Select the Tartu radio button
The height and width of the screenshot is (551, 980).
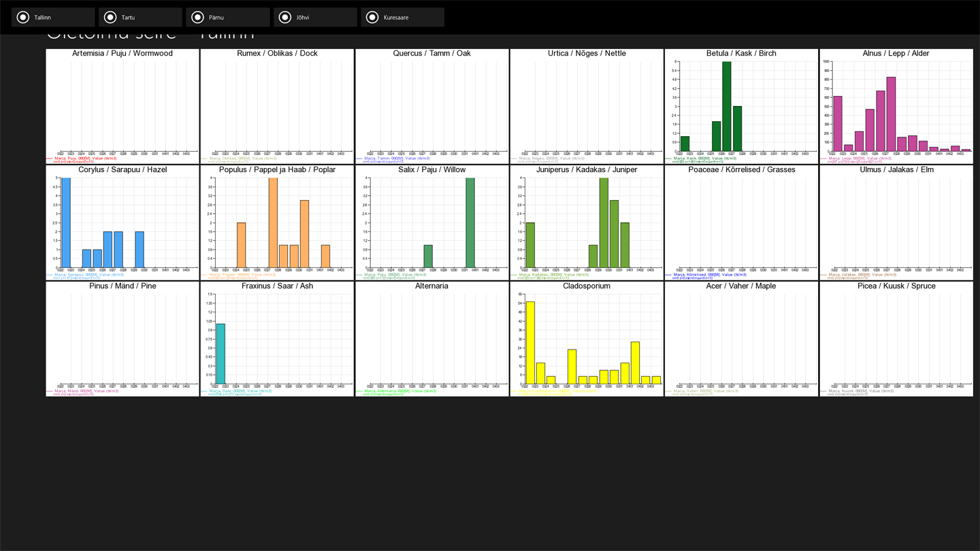(140, 17)
